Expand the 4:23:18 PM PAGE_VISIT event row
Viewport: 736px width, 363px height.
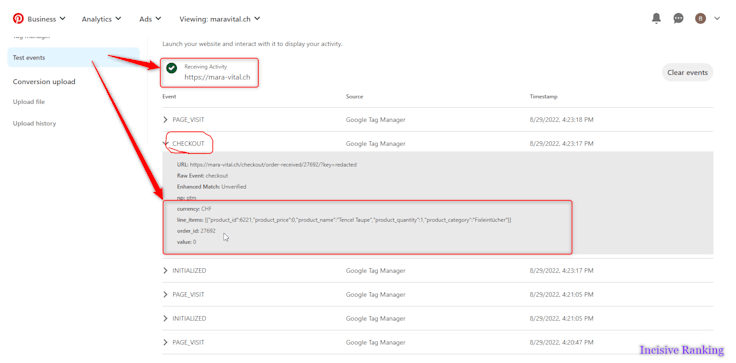click(437, 120)
